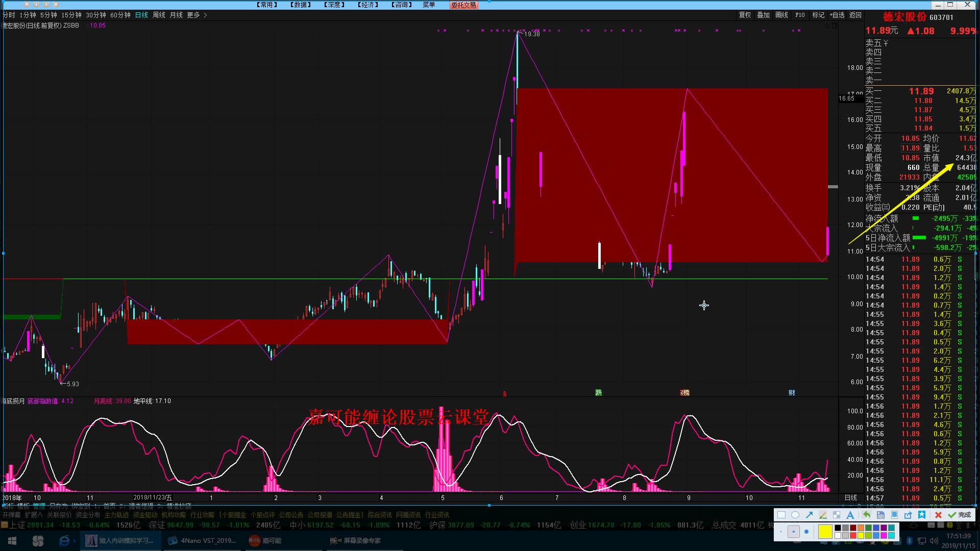Click 主力轨迹 link
This screenshot has width=980, height=551.
116,515
